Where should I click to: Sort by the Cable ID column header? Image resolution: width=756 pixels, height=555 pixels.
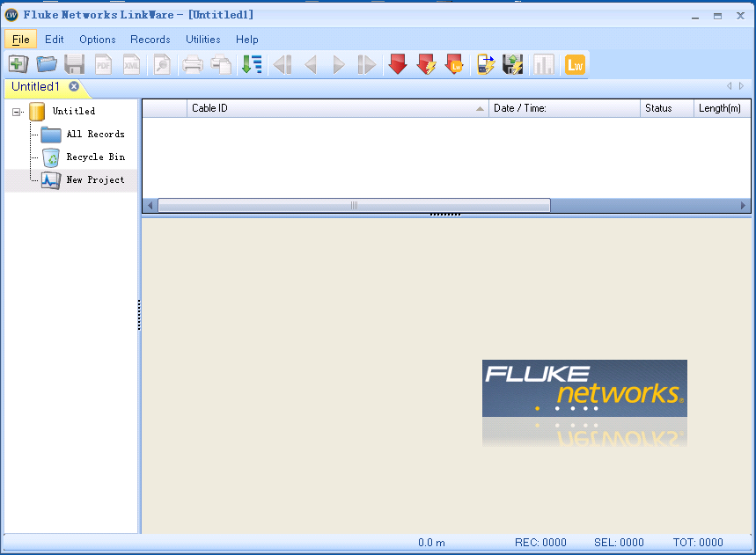[x=337, y=108]
